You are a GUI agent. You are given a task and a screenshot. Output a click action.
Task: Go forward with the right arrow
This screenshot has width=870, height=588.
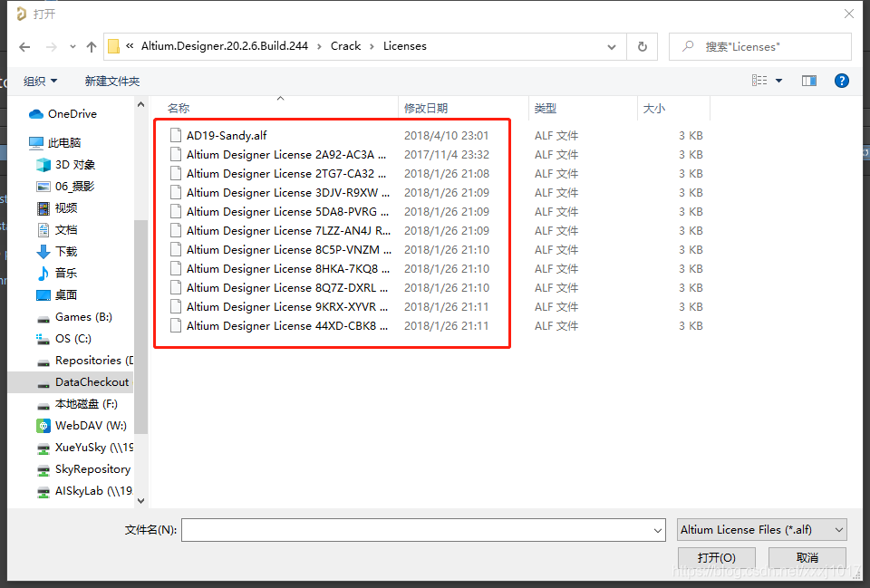51,47
